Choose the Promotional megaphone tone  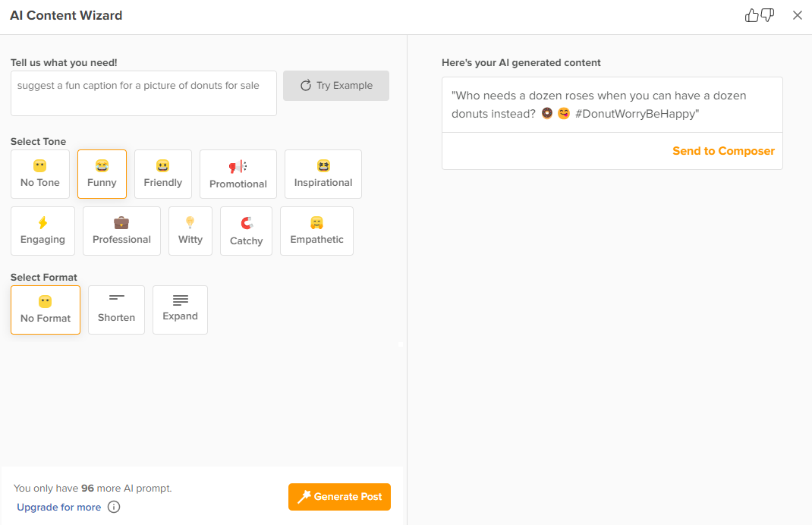[x=238, y=174]
